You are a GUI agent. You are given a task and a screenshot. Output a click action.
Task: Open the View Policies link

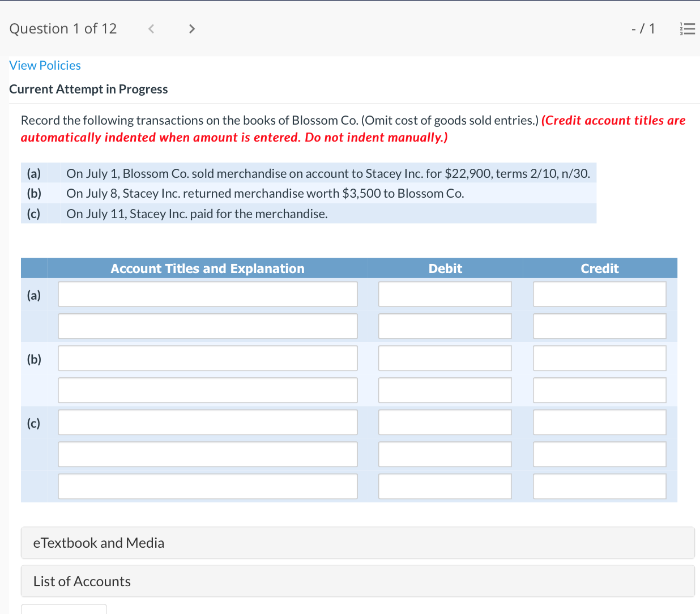coord(45,65)
